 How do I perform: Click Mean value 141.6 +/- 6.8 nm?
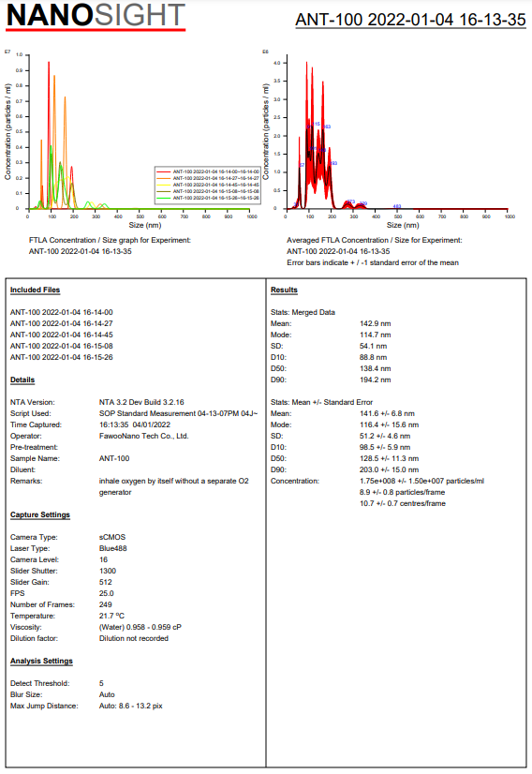coord(387,413)
